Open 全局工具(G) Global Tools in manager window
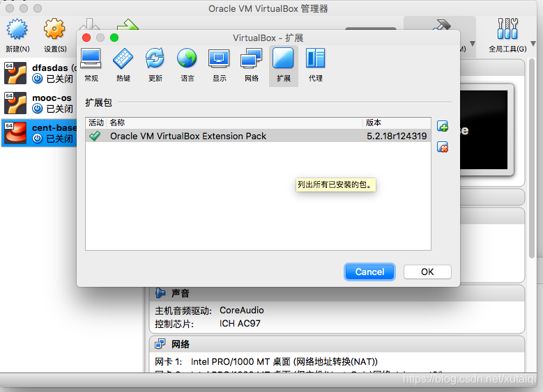The image size is (543, 392). 507,36
